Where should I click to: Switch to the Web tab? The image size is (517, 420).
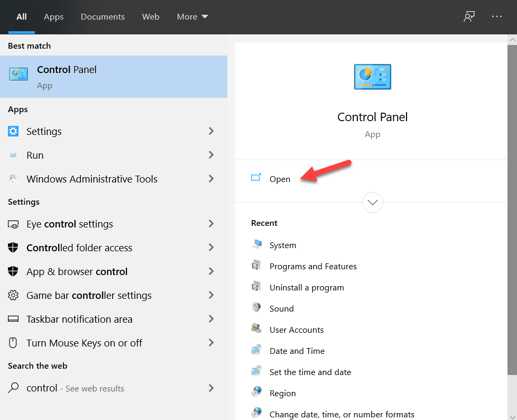[151, 17]
